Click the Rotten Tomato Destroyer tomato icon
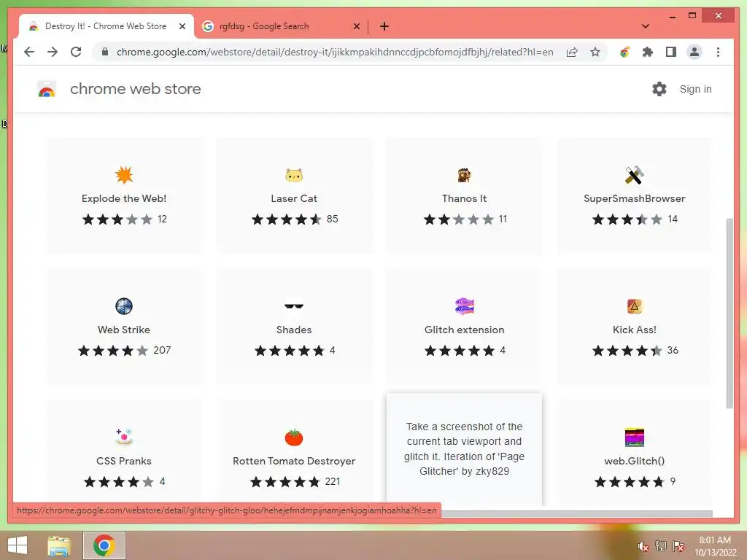 (x=294, y=437)
